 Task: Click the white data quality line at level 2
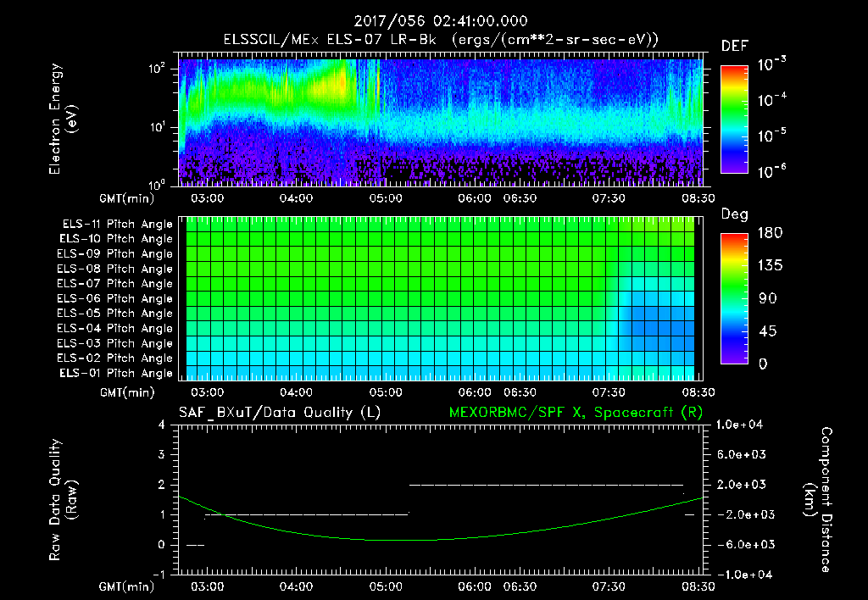point(547,485)
